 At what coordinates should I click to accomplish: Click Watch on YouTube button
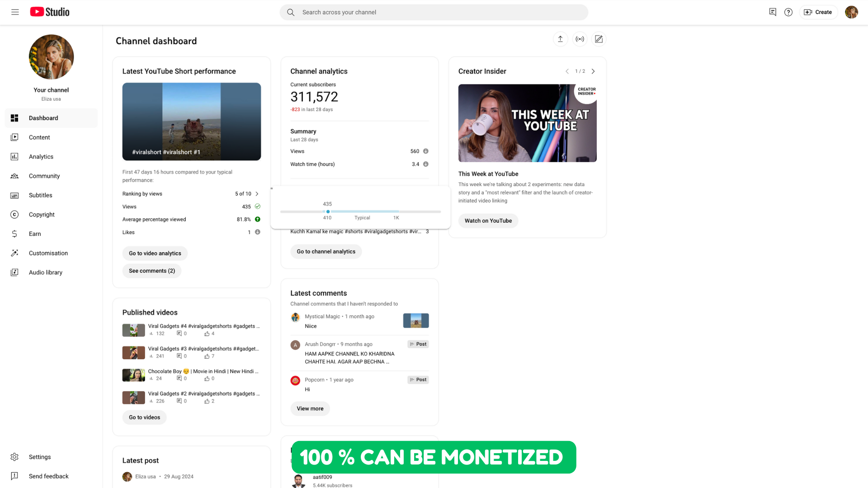(488, 221)
